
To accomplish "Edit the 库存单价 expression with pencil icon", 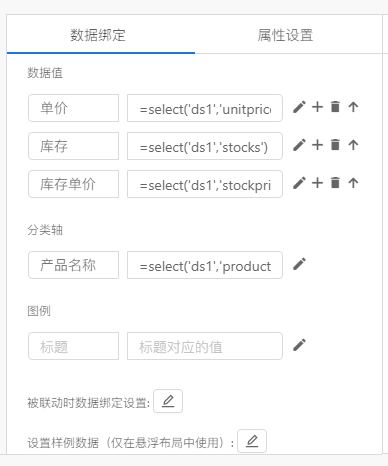I will [299, 183].
